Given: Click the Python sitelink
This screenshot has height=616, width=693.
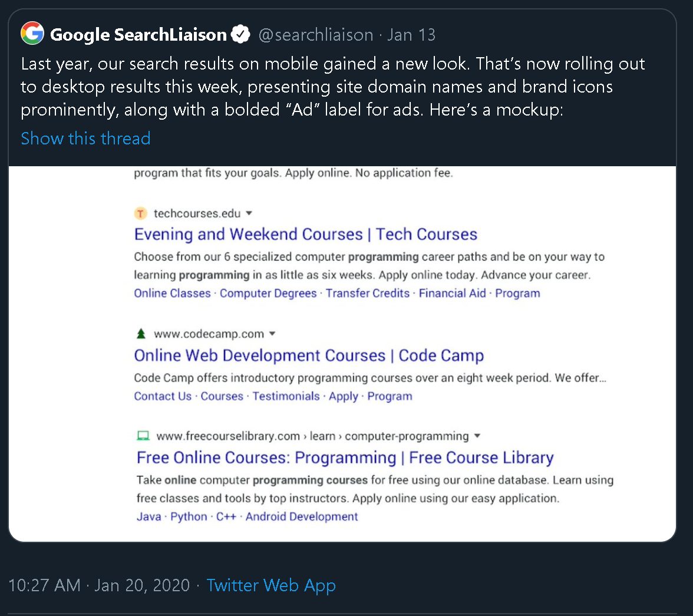Looking at the screenshot, I should (x=189, y=516).
